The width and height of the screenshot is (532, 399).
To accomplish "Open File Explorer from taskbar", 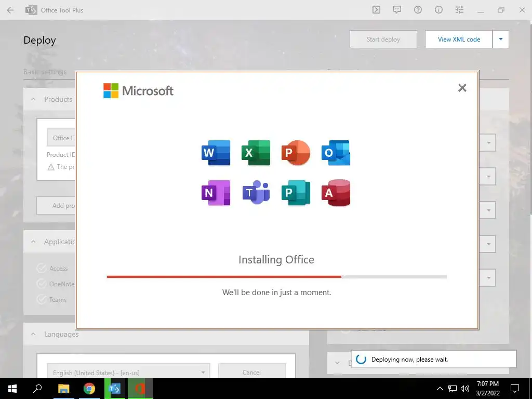I will click(63, 389).
